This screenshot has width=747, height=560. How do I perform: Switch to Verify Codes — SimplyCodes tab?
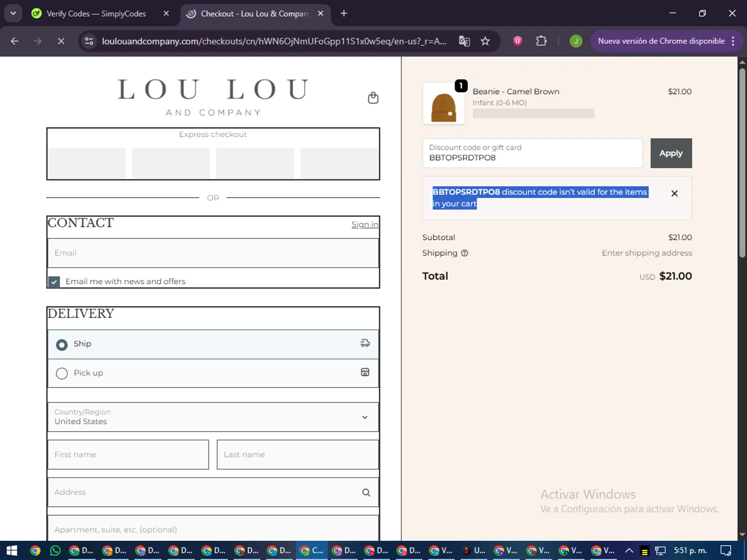[96, 13]
